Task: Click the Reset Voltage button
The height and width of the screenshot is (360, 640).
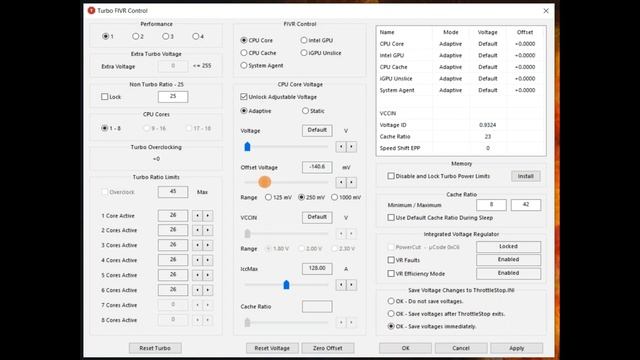Action: point(272,348)
